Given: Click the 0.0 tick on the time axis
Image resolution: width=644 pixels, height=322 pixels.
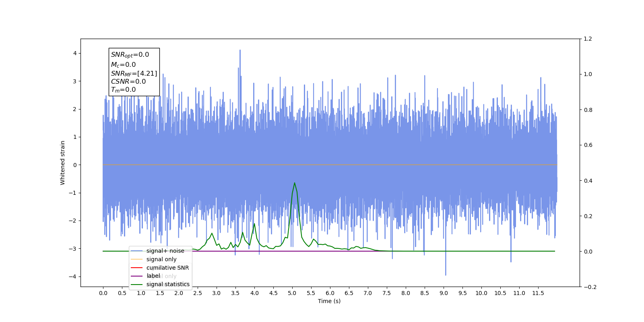Looking at the screenshot, I should 103,293.
